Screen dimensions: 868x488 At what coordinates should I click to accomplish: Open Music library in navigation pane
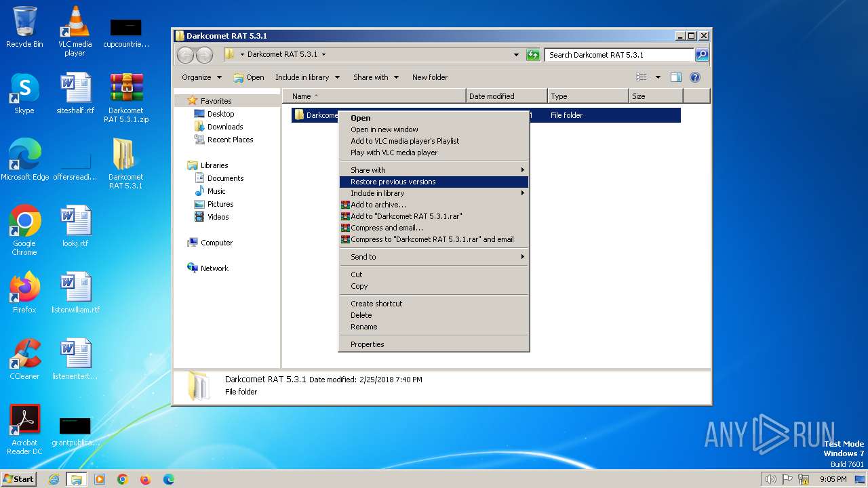tap(210, 191)
